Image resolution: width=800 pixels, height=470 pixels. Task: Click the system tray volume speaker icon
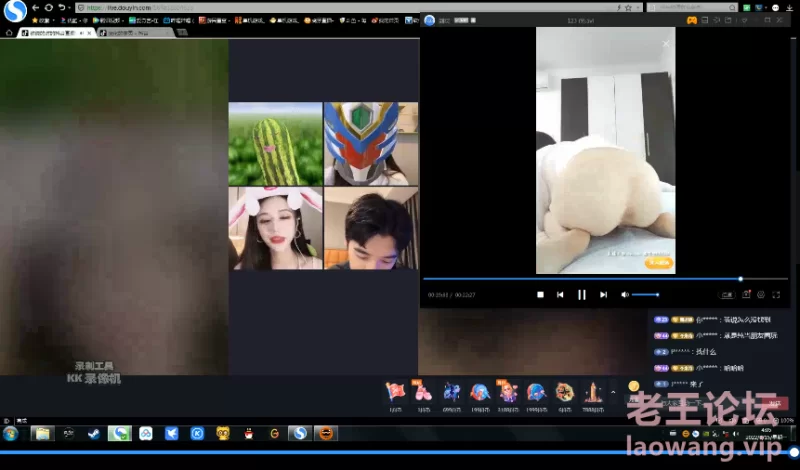(x=735, y=434)
